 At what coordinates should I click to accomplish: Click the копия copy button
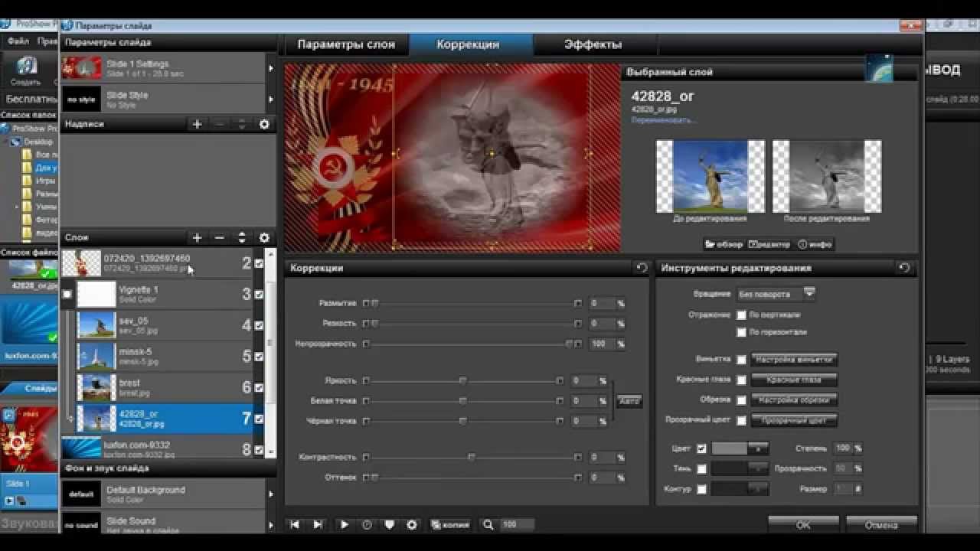[x=450, y=525]
